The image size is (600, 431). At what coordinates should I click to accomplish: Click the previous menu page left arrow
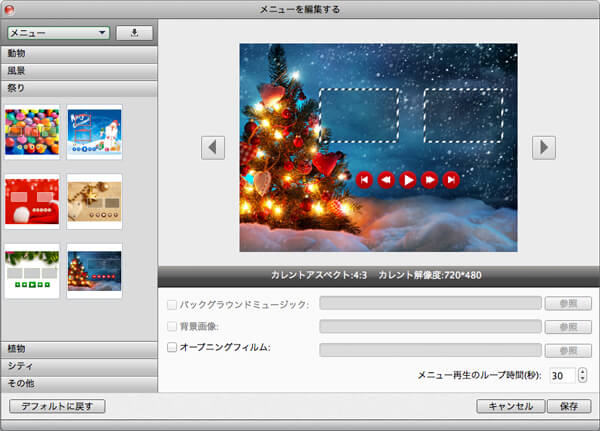(x=213, y=147)
